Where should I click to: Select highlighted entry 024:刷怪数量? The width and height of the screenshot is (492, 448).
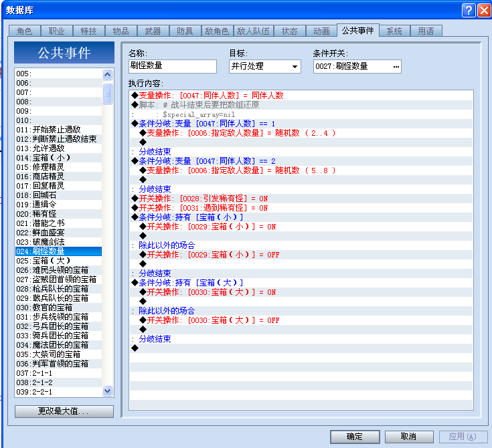click(x=59, y=251)
